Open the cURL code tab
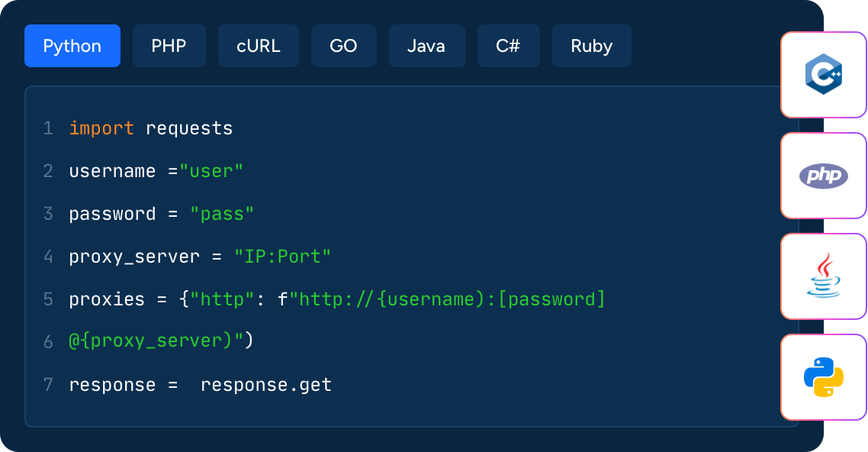Viewport: 868px width, 452px height. [x=258, y=46]
